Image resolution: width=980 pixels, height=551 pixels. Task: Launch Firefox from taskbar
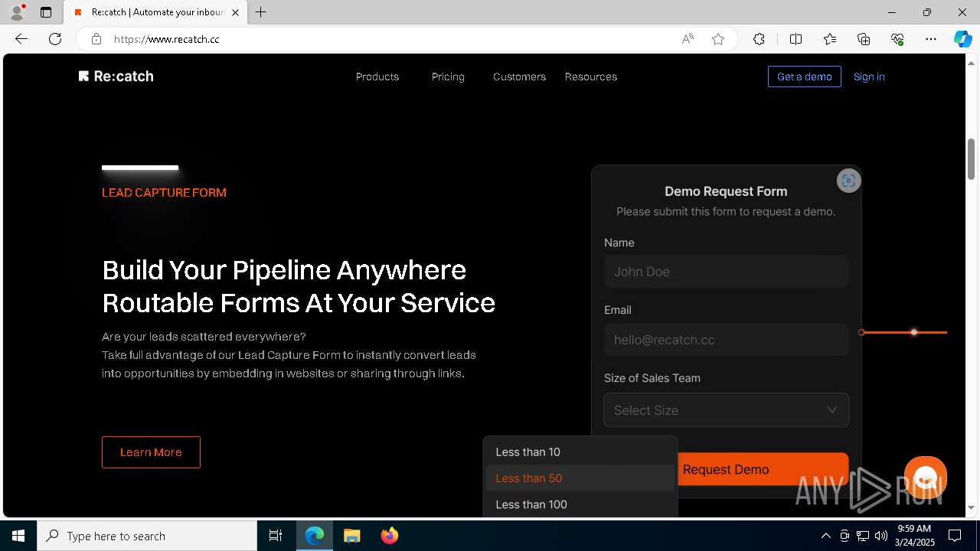pos(390,536)
